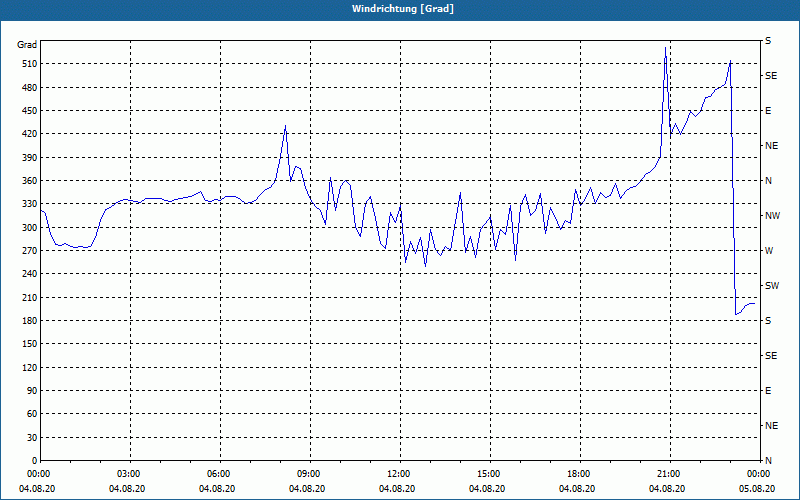Pick the E compass label level with 450
Image resolution: width=800 pixels, height=500 pixels.
pyautogui.click(x=768, y=111)
